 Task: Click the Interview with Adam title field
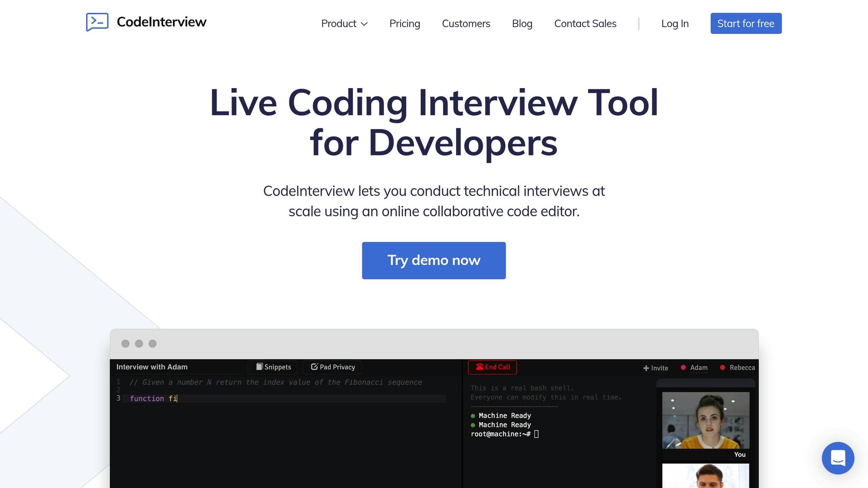click(152, 367)
